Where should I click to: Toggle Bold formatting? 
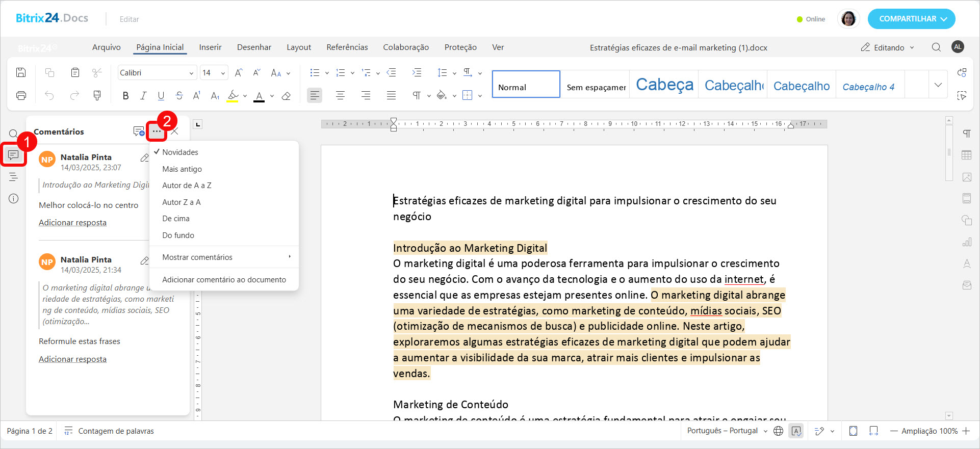click(x=125, y=96)
